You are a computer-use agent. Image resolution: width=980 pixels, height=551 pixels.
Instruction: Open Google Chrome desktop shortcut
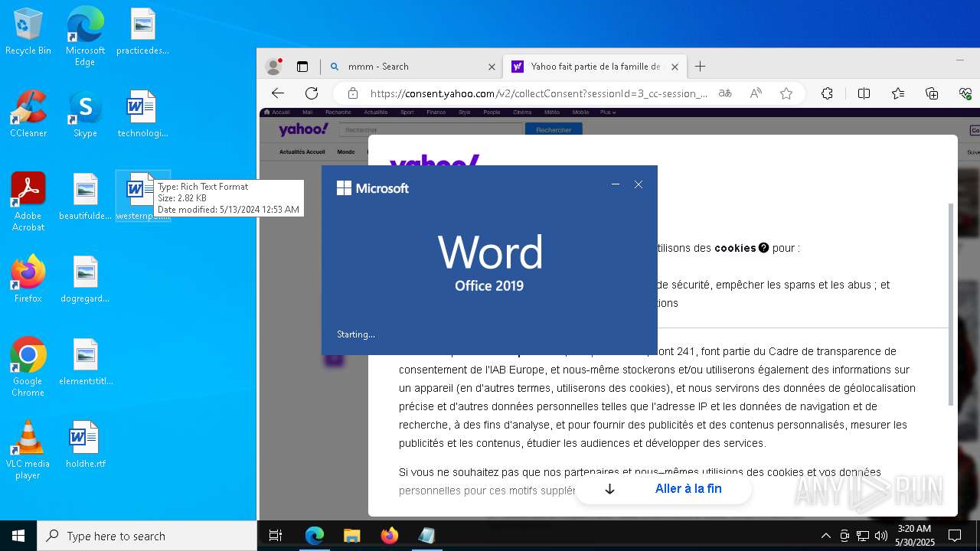pos(28,367)
